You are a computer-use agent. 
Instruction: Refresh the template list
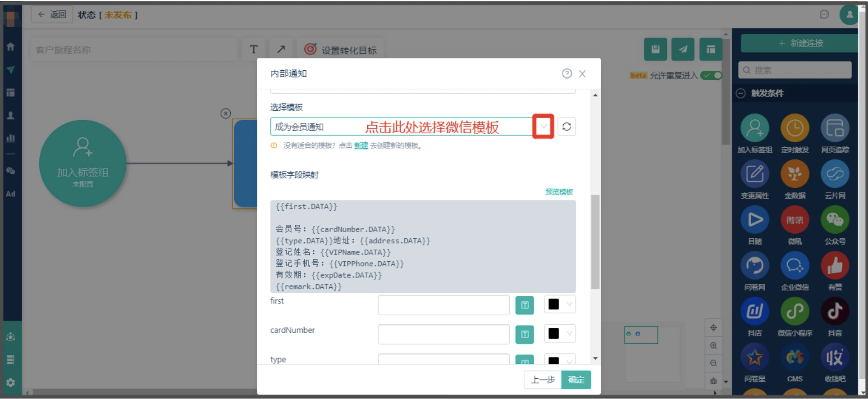566,127
